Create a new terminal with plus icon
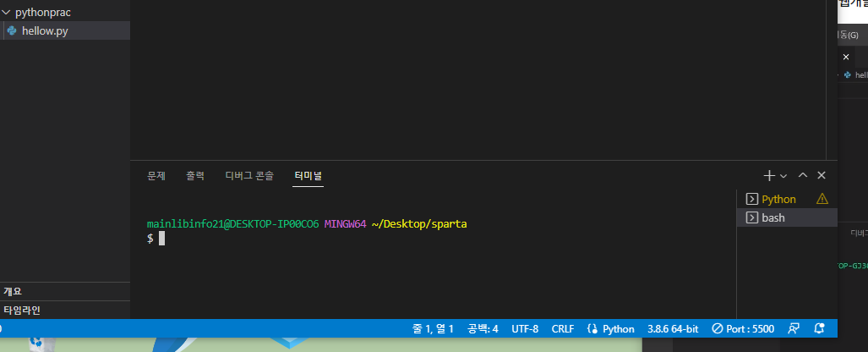This screenshot has height=352, width=868. click(x=769, y=176)
